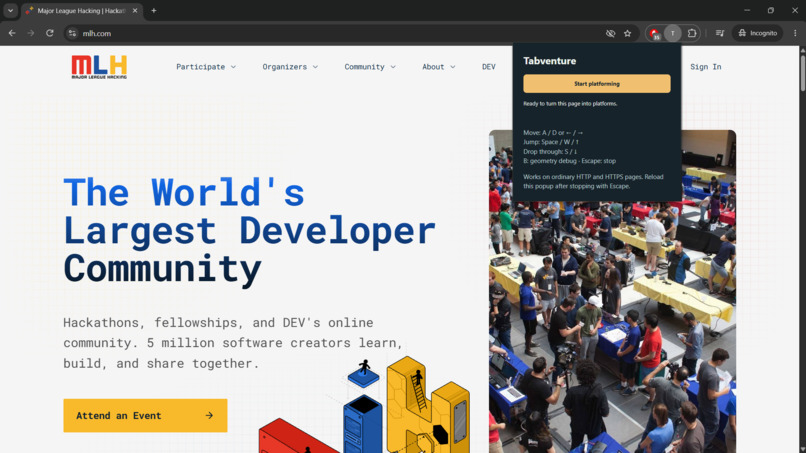Click the MLH logo
Screen dimensions: 806x453
click(x=99, y=67)
